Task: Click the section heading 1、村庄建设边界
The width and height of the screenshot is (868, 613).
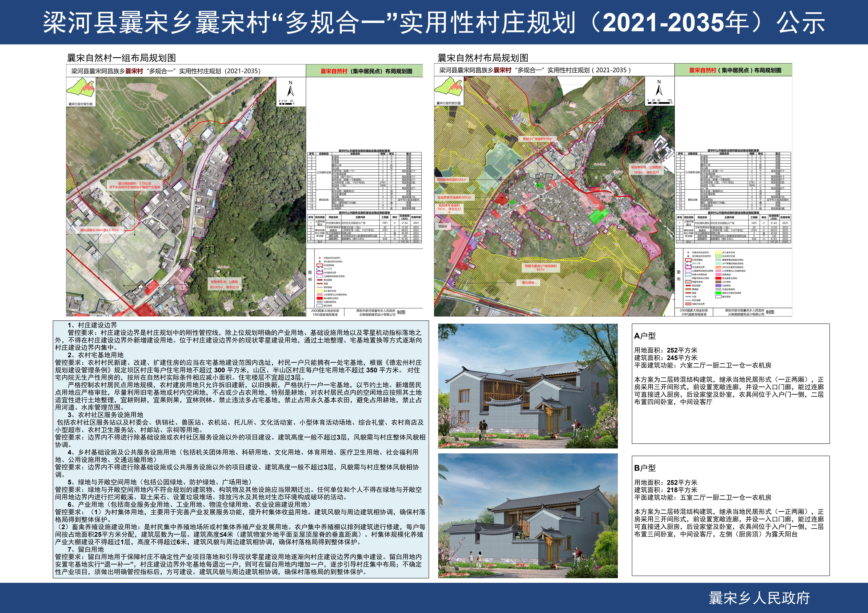Action: pyautogui.click(x=93, y=325)
